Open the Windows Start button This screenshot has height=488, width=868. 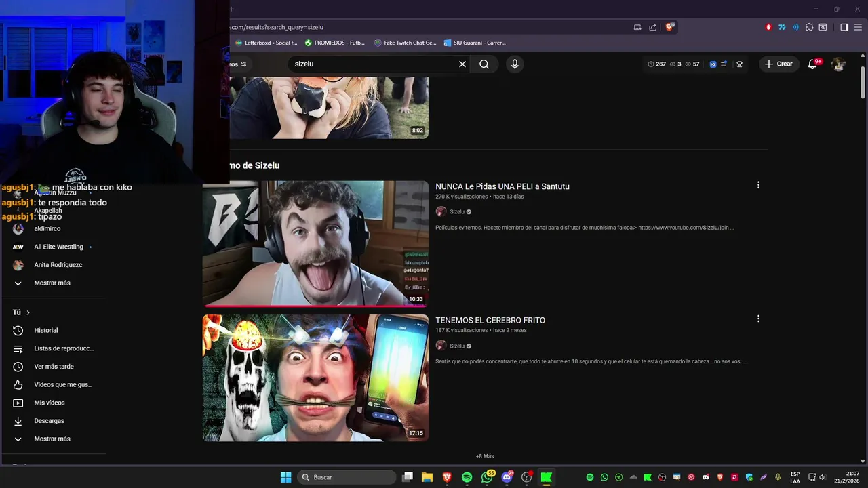(x=285, y=477)
